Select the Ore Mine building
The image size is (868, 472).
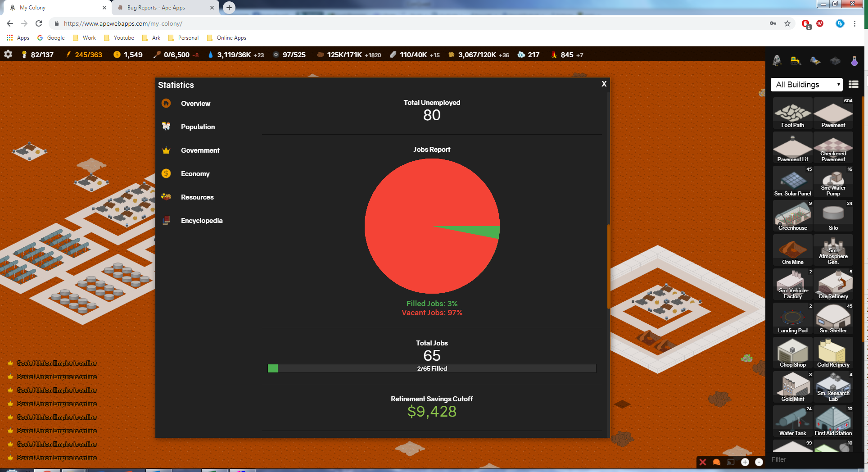(793, 250)
